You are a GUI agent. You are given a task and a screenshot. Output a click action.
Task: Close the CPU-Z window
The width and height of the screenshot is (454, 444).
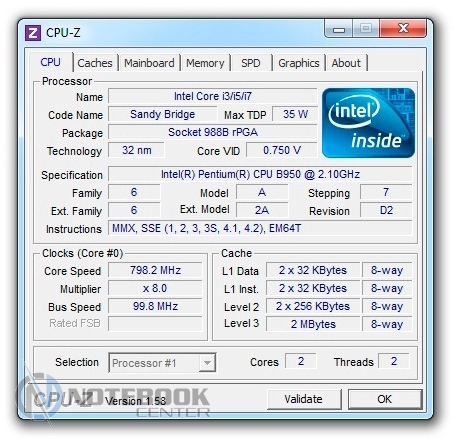(403, 29)
